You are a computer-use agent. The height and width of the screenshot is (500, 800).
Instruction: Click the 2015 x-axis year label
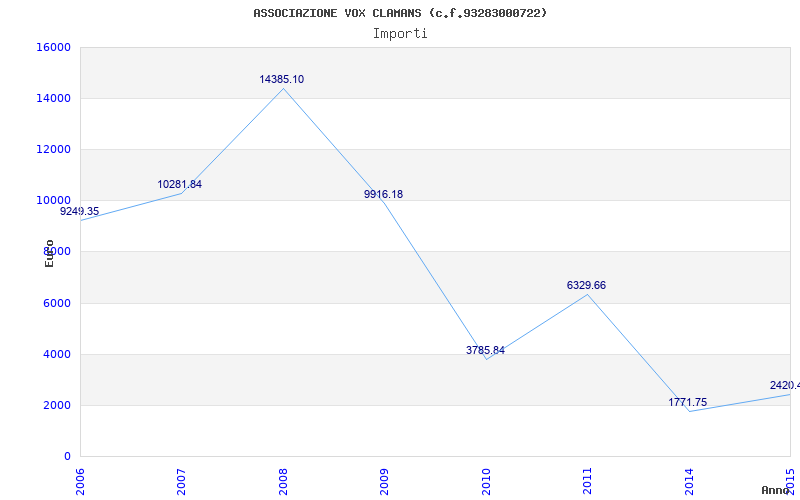point(790,481)
